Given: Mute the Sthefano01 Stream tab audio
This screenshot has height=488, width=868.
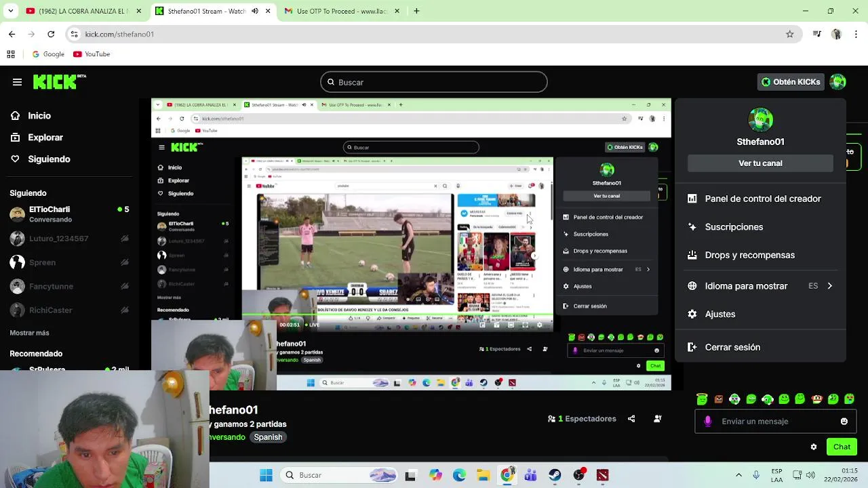Looking at the screenshot, I should 255,11.
